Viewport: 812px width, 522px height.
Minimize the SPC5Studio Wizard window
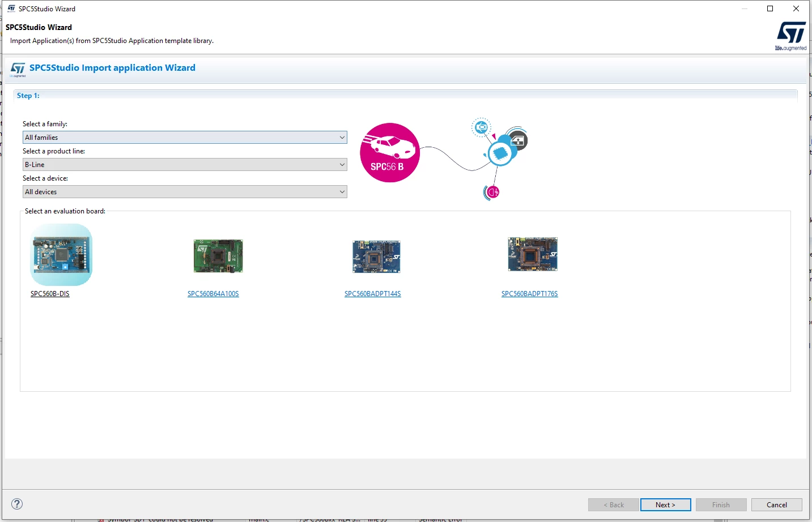coord(745,8)
